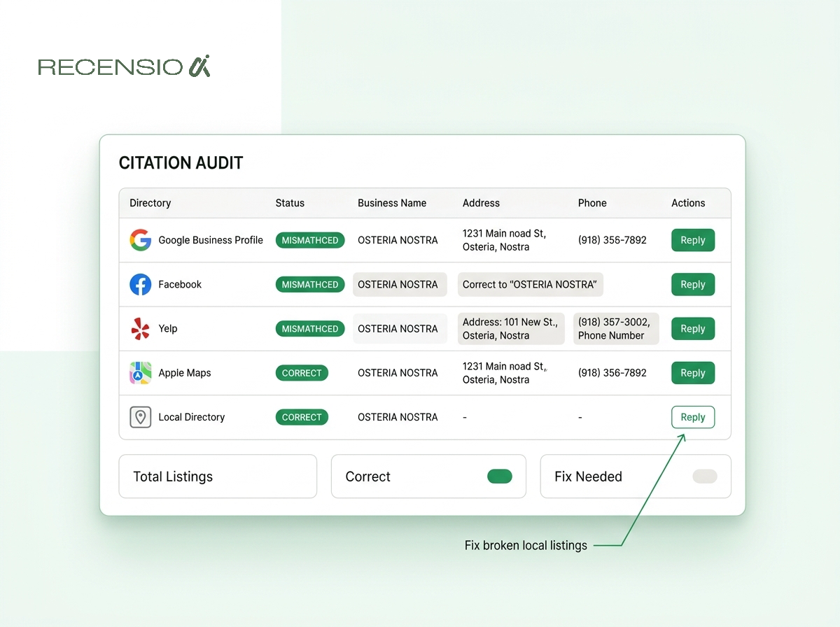The width and height of the screenshot is (840, 627).
Task: Toggle the Fix Needed filter switch
Action: click(x=705, y=477)
